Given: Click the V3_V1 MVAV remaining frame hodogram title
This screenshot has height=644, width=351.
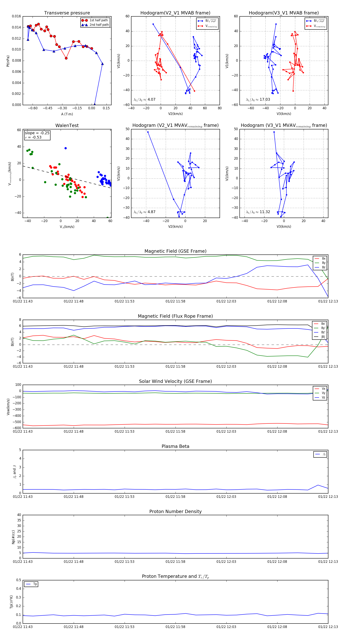Looking at the screenshot, I should (284, 125).
